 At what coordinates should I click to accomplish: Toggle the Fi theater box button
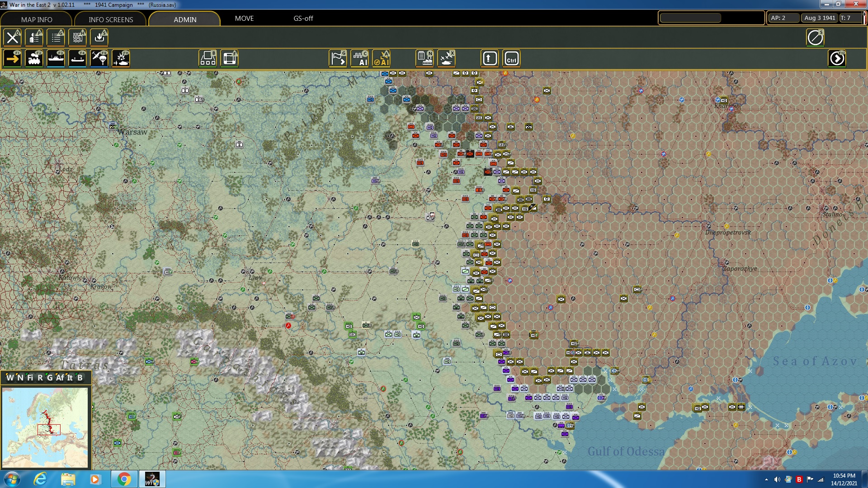(30, 378)
